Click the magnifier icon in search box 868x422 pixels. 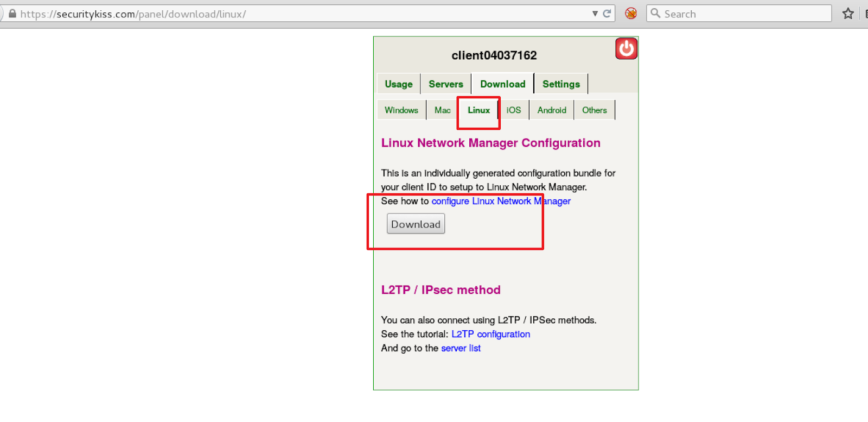pos(655,13)
